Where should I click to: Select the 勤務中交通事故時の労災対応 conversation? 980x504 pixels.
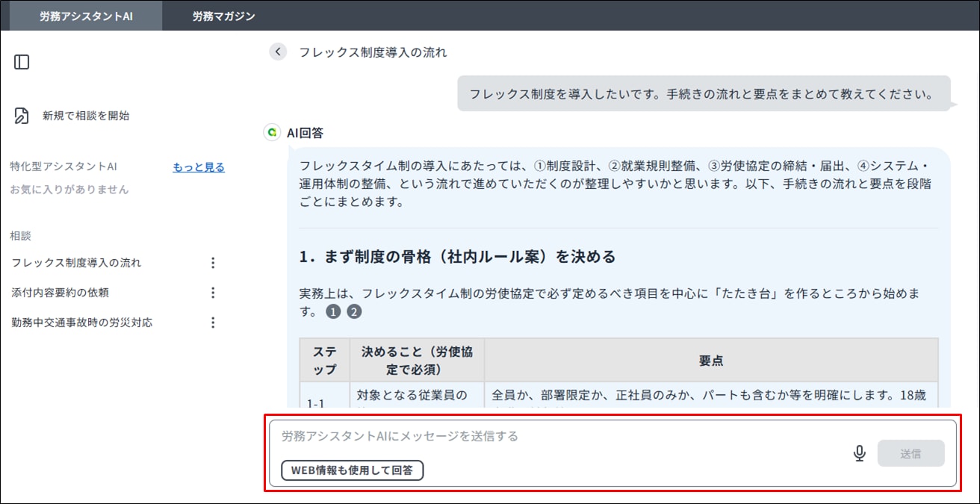[x=82, y=323]
